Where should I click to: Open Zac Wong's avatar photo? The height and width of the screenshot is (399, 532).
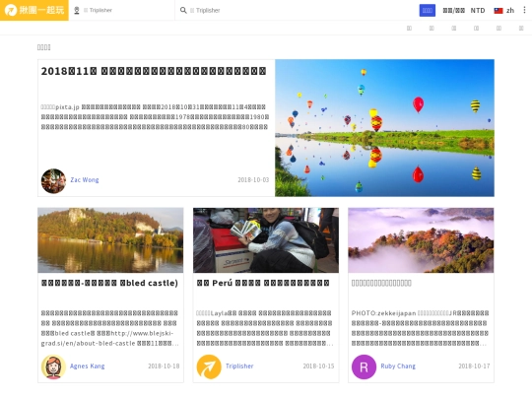tap(53, 181)
